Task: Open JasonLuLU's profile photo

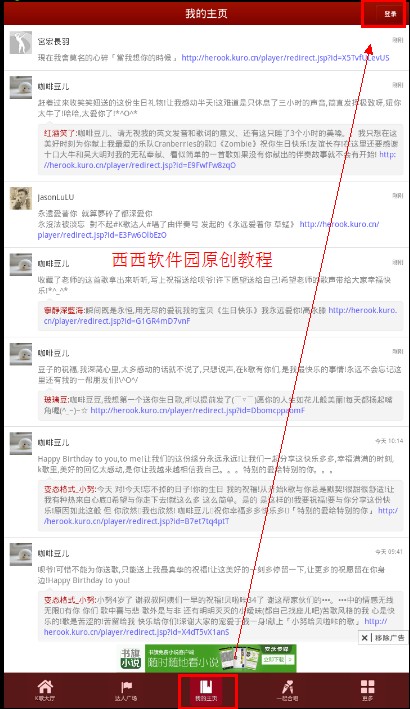Action: pos(21,198)
